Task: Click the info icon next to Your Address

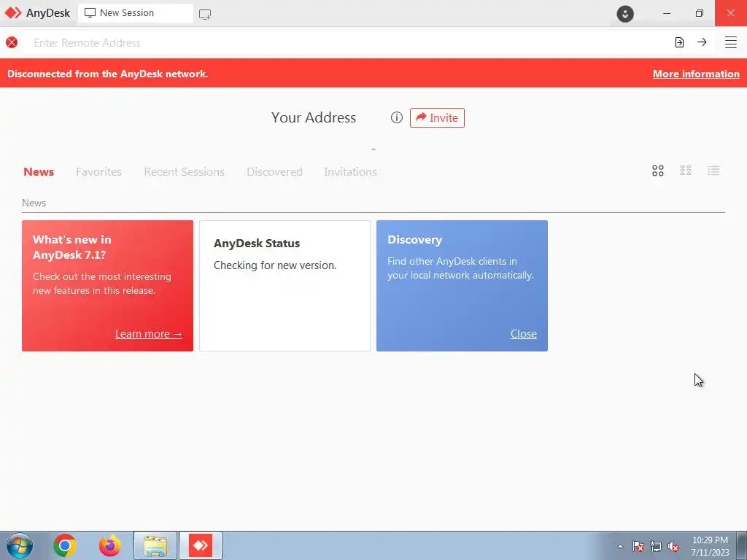Action: point(396,117)
